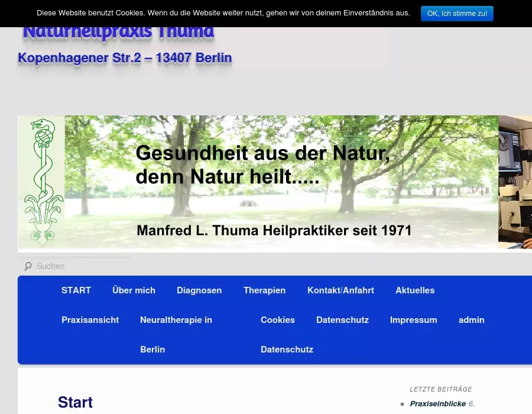The image size is (532, 414).
Task: Open Datenschutz entry below Cookies
Action: pos(287,350)
